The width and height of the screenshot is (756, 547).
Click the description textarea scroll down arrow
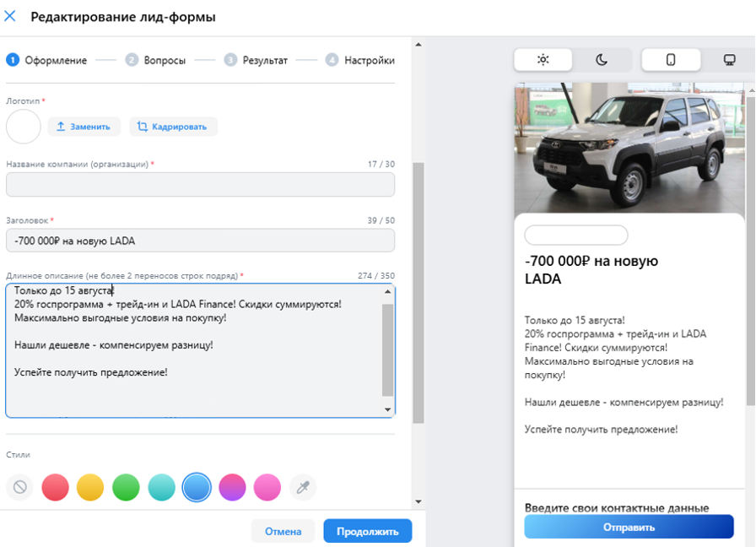pyautogui.click(x=387, y=409)
